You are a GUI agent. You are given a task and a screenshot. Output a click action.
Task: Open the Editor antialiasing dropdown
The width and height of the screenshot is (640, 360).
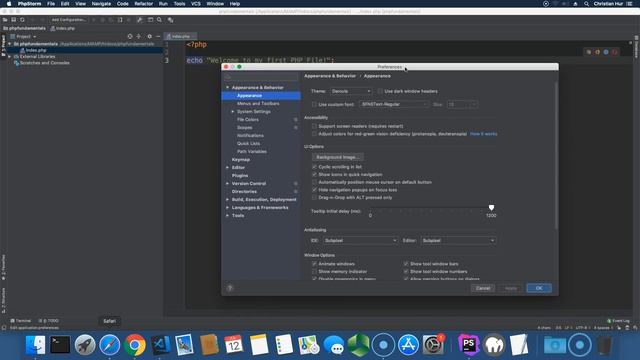[458, 240]
